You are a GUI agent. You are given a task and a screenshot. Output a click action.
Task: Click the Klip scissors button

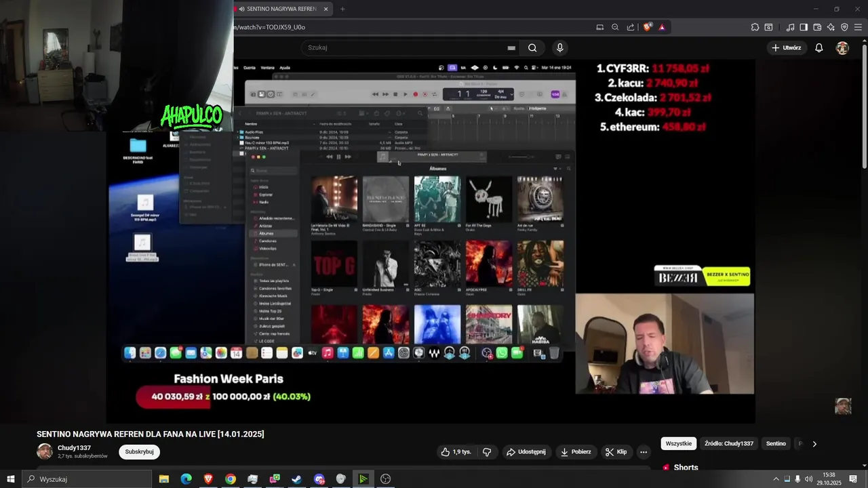click(616, 452)
